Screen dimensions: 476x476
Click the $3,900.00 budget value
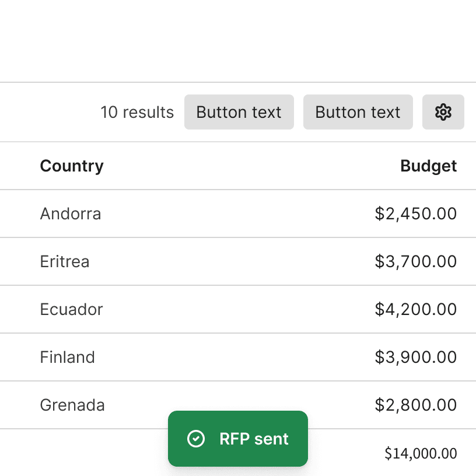pos(415,357)
